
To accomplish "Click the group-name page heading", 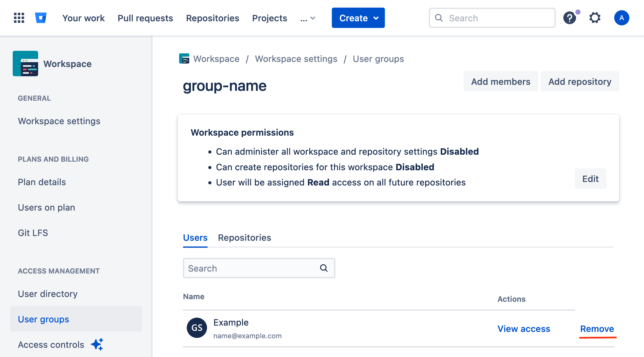I will (225, 86).
